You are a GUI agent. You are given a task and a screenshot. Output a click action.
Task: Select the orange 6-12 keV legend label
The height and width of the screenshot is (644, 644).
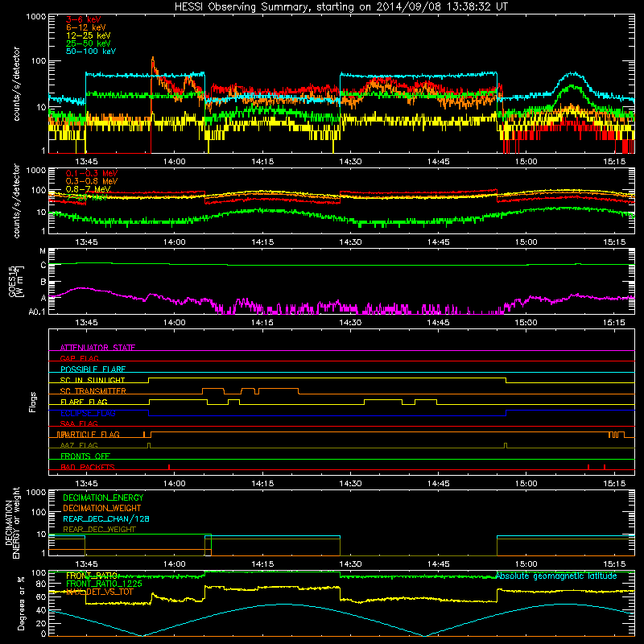[x=86, y=27]
